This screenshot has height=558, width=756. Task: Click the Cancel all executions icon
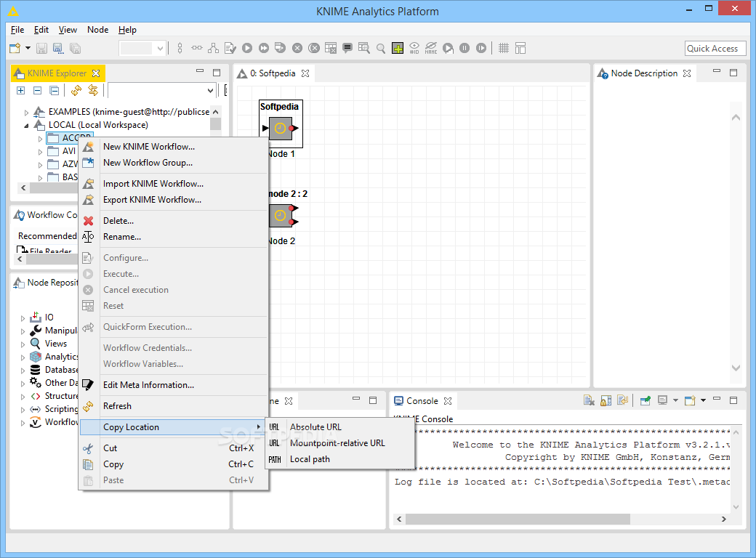(x=314, y=48)
